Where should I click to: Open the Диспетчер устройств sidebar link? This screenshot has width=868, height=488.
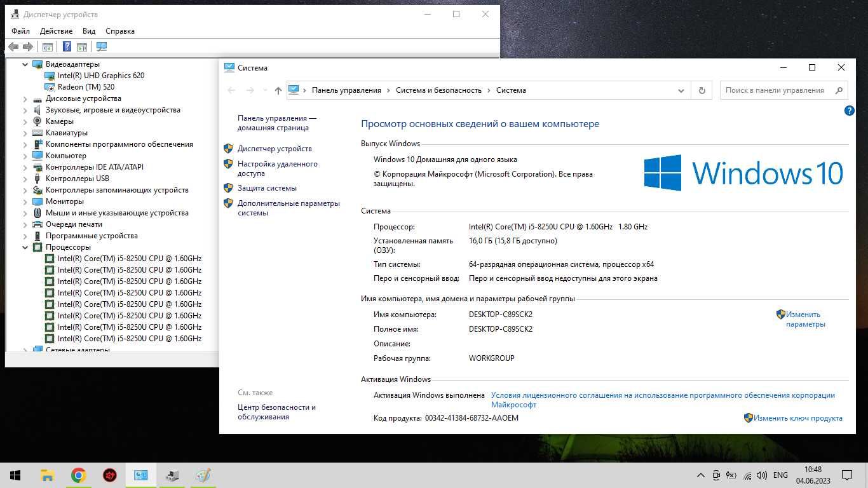(x=275, y=149)
